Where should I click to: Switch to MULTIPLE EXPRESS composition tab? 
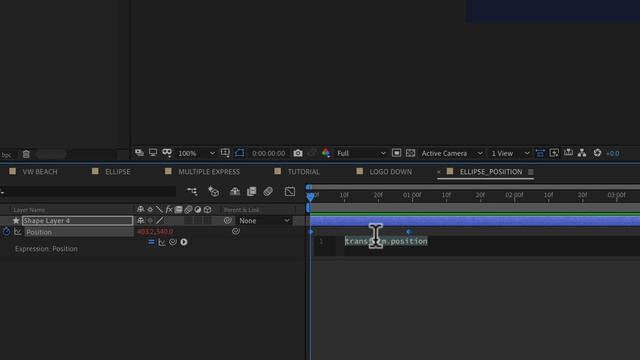(209, 172)
